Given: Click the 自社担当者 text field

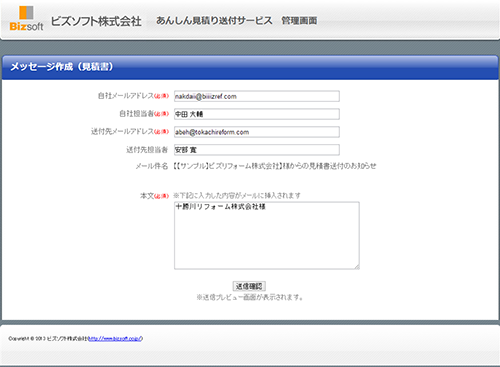Looking at the screenshot, I should tap(257, 114).
